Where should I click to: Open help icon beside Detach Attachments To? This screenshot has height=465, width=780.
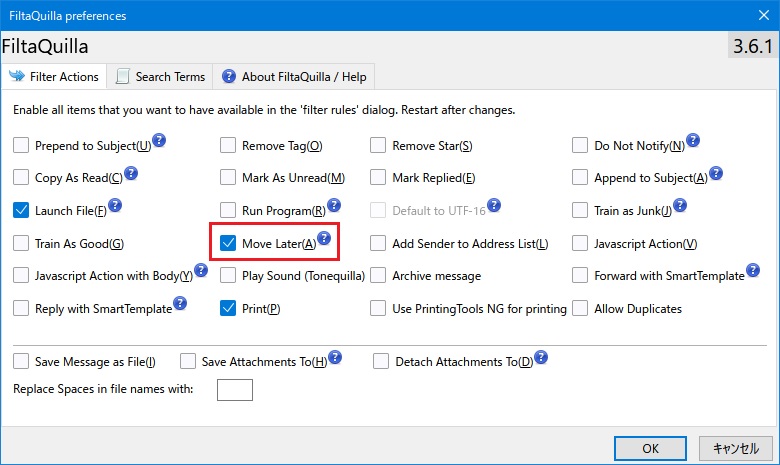541,357
